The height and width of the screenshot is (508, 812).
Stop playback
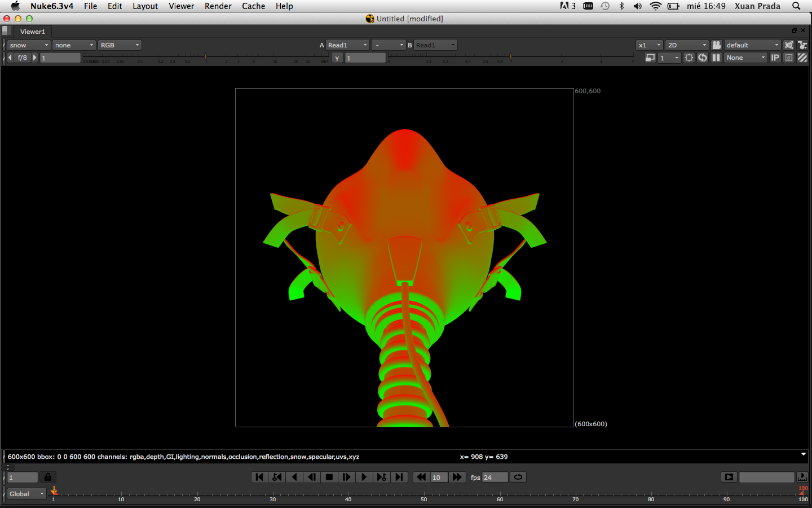coord(329,477)
